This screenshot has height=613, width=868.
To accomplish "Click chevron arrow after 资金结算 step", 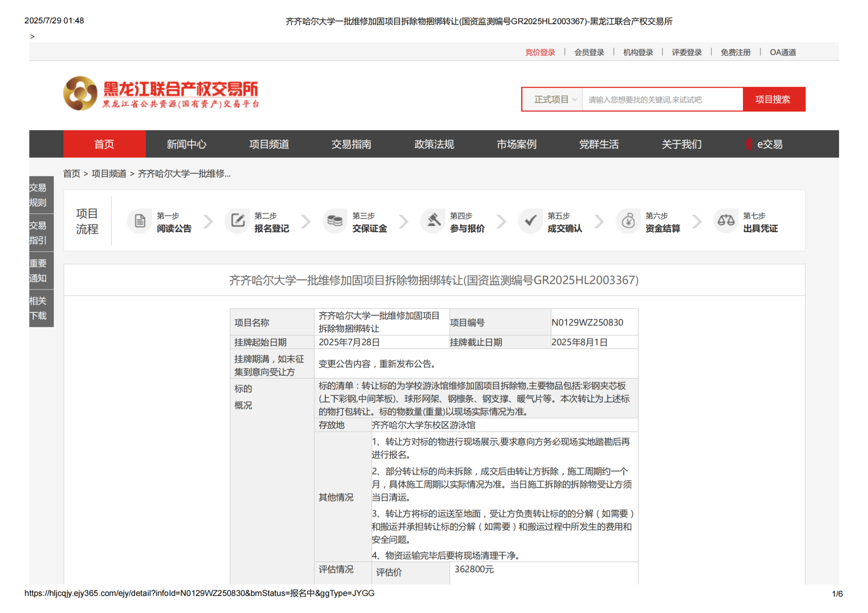I will (x=697, y=221).
